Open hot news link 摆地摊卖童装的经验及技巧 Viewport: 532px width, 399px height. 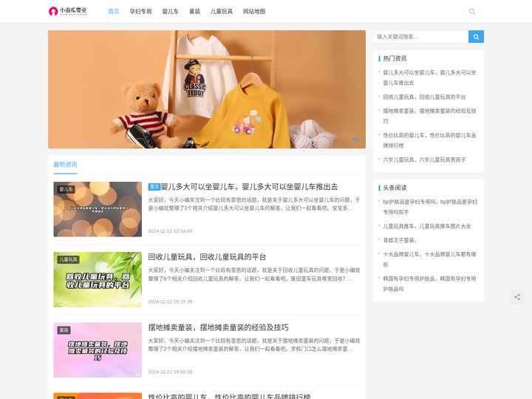[429, 116]
